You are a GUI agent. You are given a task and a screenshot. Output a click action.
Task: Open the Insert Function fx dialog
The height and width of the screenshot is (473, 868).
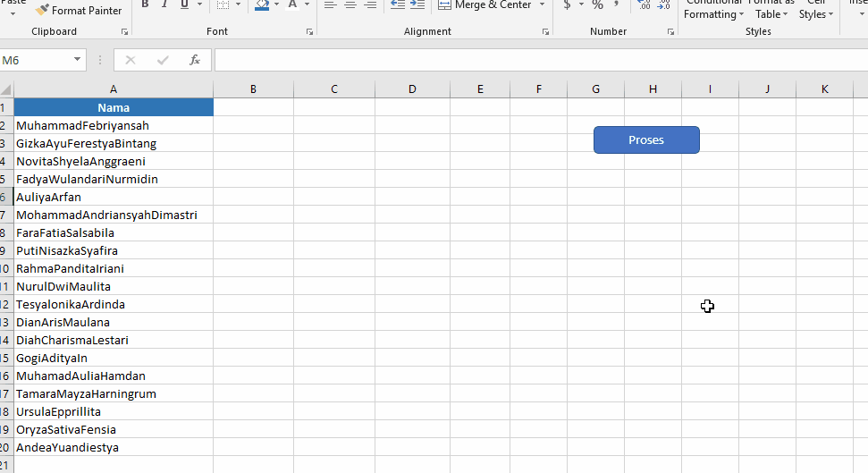point(194,60)
